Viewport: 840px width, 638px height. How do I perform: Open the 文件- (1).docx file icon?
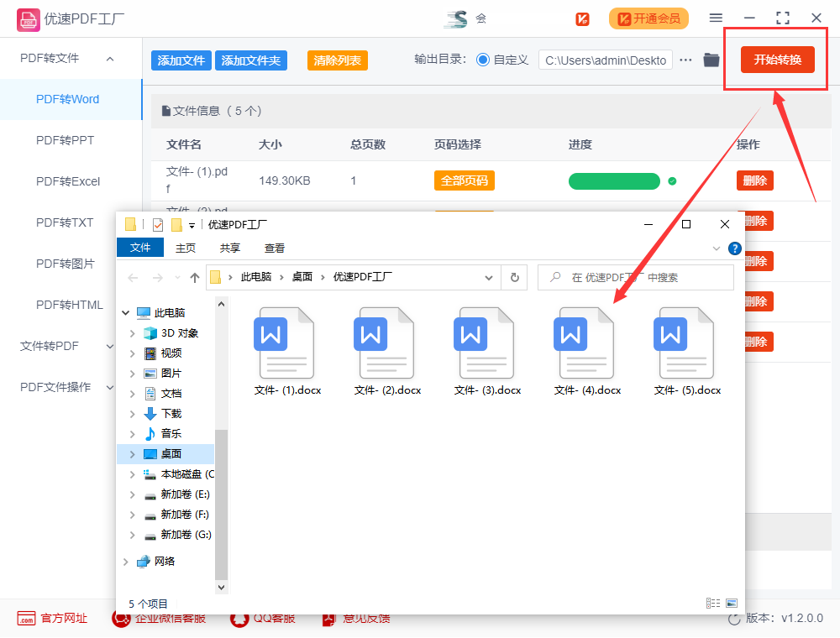[x=283, y=343]
